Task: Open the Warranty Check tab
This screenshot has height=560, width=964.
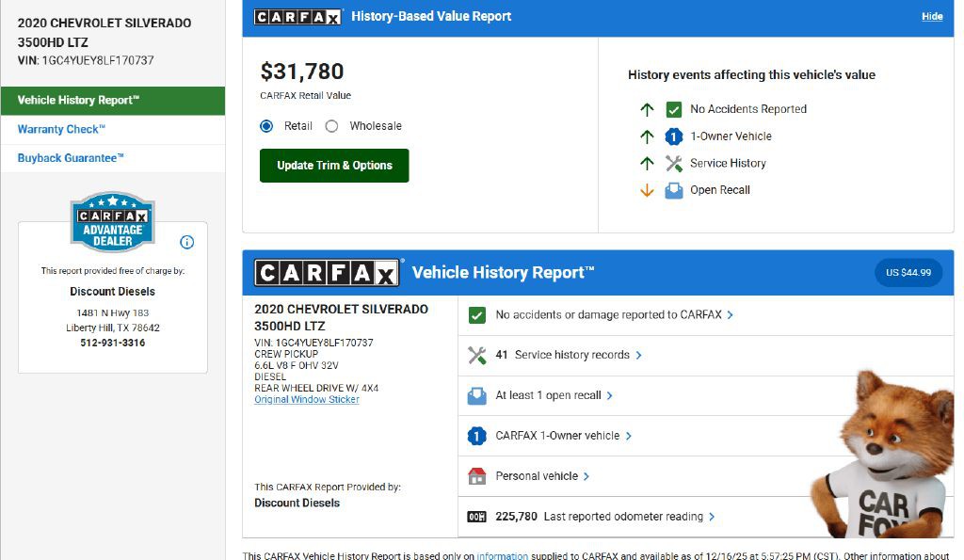Action: pos(61,130)
